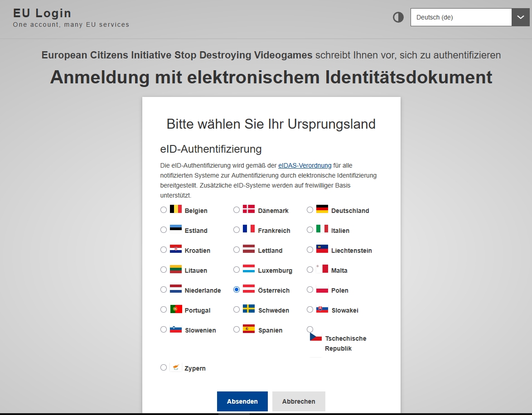The height and width of the screenshot is (415, 532).
Task: Click the Liechtenstein flag icon
Action: coord(322,249)
